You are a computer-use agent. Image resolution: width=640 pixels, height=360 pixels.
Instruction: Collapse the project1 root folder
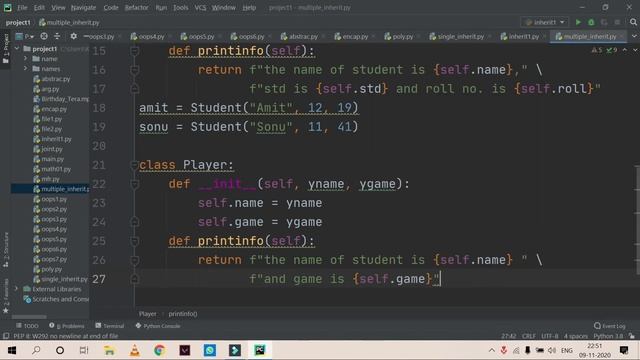pyautogui.click(x=17, y=49)
